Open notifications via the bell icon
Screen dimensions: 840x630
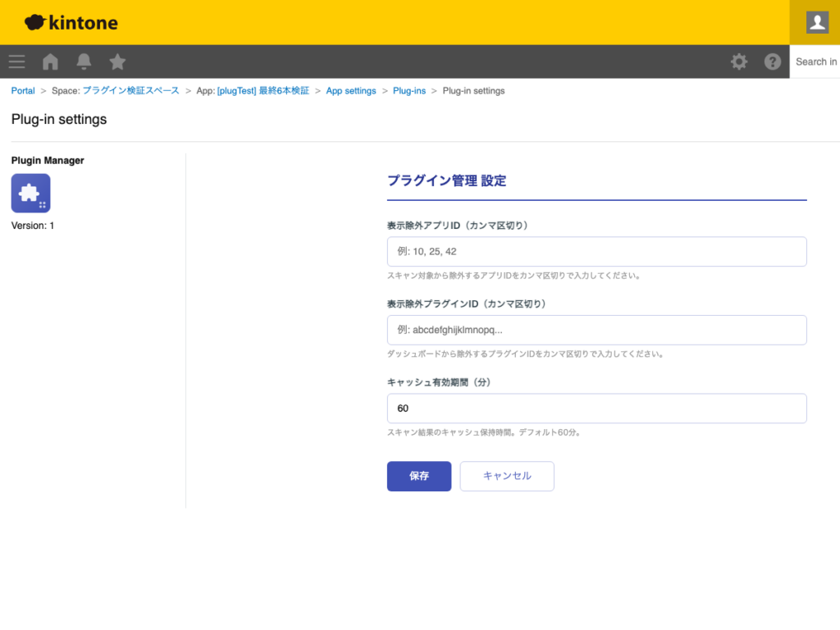click(x=83, y=62)
